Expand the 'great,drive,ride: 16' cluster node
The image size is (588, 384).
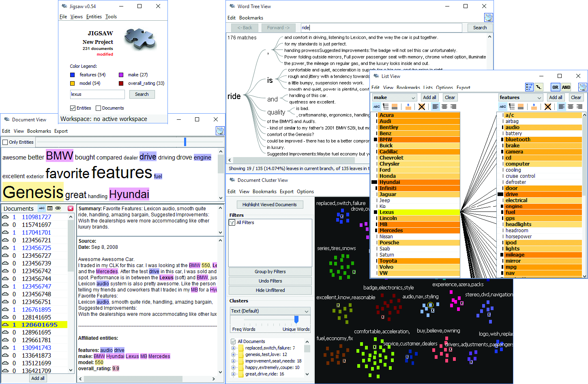click(233, 374)
